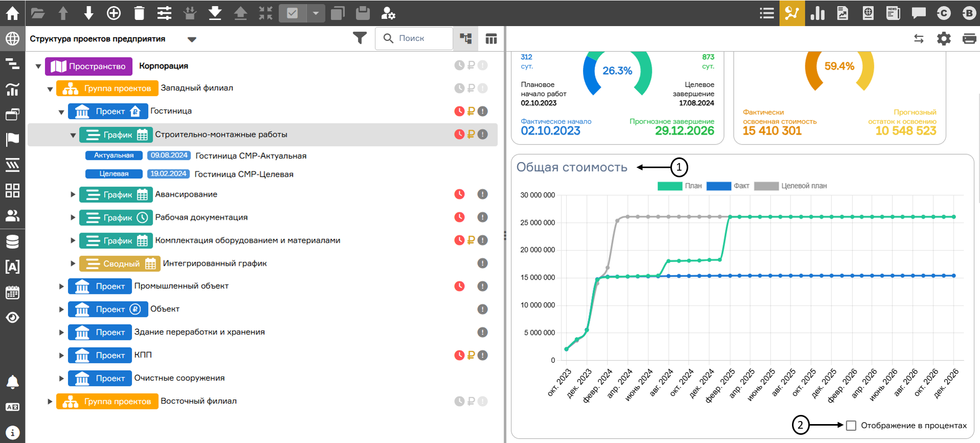Open the report document chart icon

click(843, 13)
